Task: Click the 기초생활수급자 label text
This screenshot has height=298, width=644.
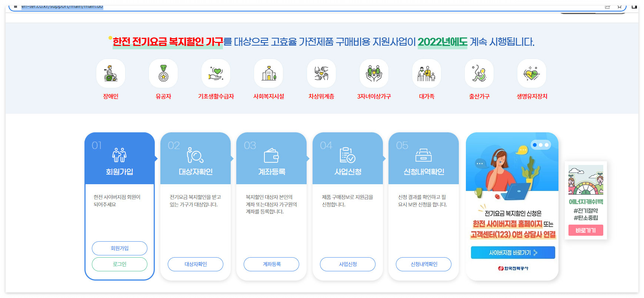Action: click(x=216, y=96)
